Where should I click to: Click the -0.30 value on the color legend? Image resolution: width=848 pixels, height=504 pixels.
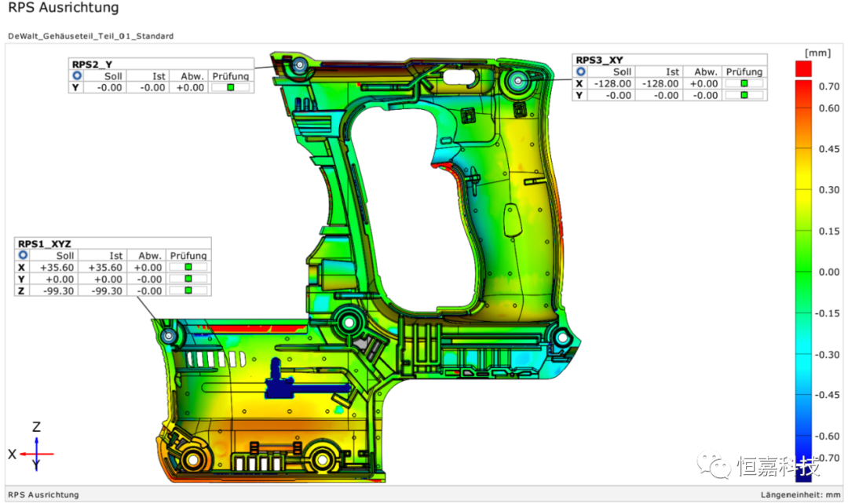(828, 355)
